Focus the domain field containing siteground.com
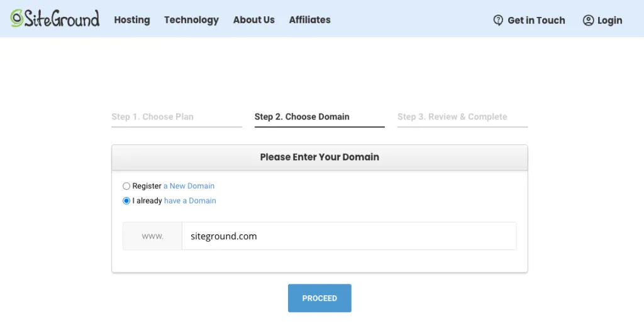This screenshot has width=644, height=336. (348, 236)
